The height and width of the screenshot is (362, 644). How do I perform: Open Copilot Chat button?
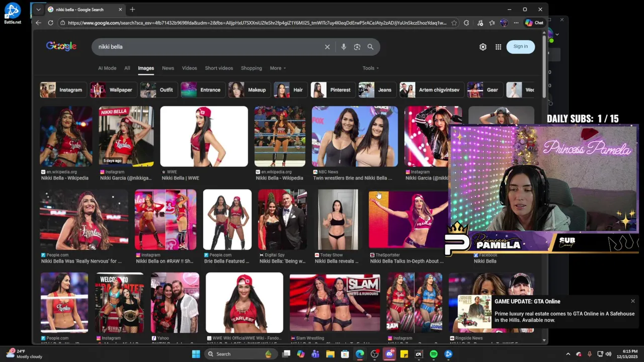click(x=534, y=23)
